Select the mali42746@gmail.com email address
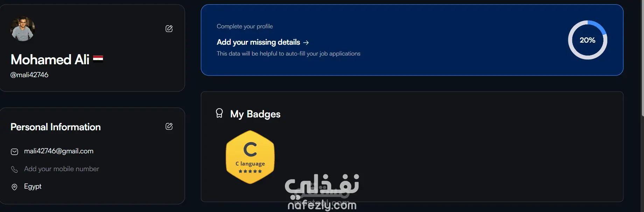This screenshot has width=644, height=212. (x=59, y=151)
